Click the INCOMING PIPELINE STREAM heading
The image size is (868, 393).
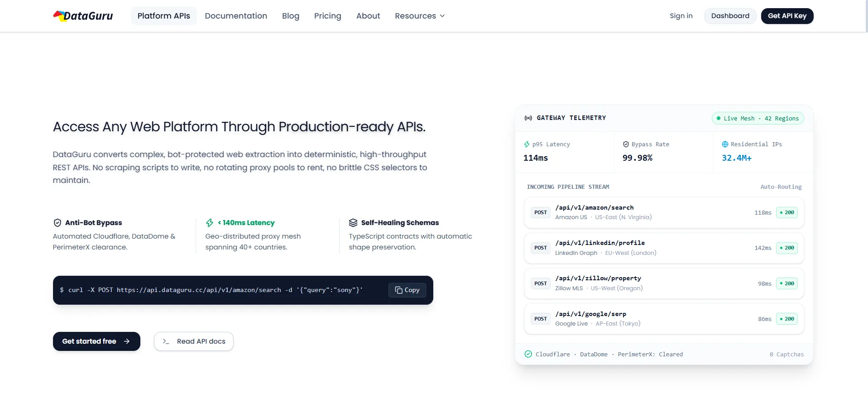tap(568, 187)
